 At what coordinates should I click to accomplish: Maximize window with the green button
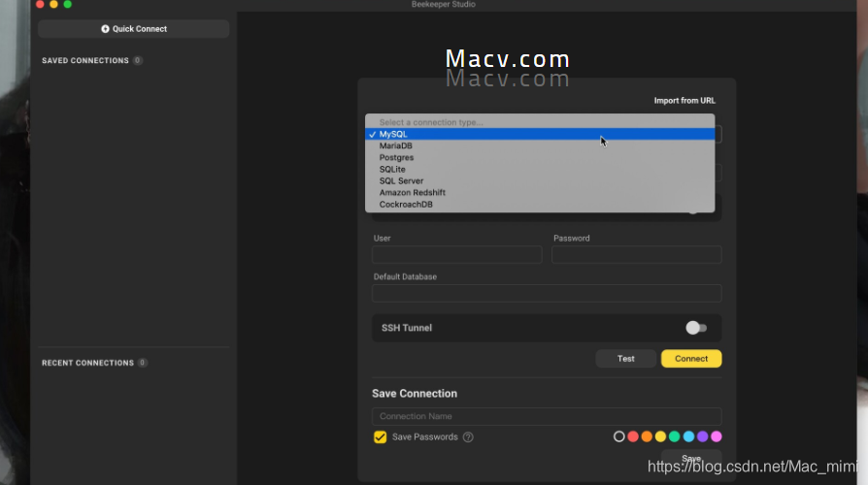[68, 4]
